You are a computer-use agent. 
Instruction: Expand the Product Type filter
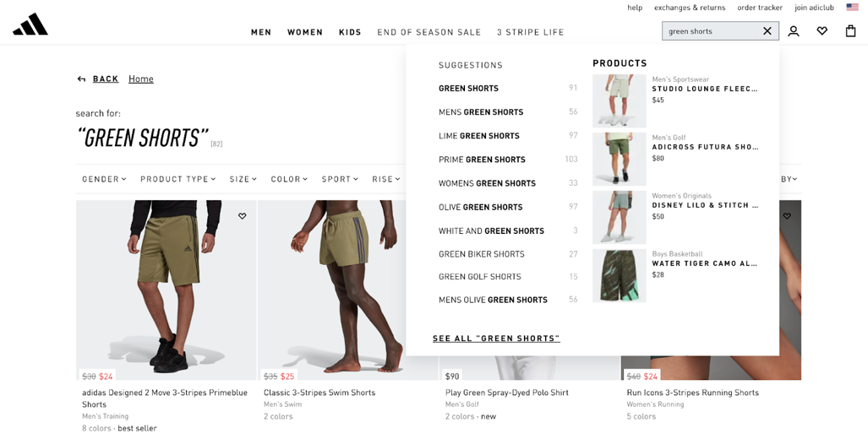coord(177,179)
